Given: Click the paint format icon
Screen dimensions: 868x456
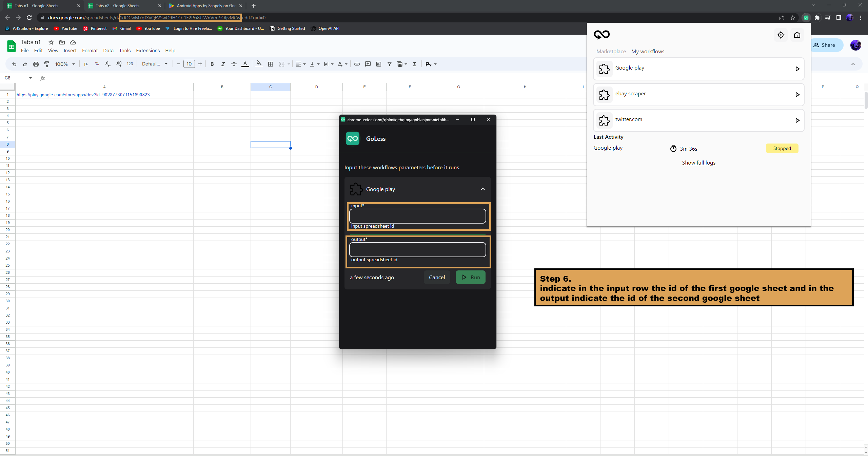Looking at the screenshot, I should coord(46,64).
